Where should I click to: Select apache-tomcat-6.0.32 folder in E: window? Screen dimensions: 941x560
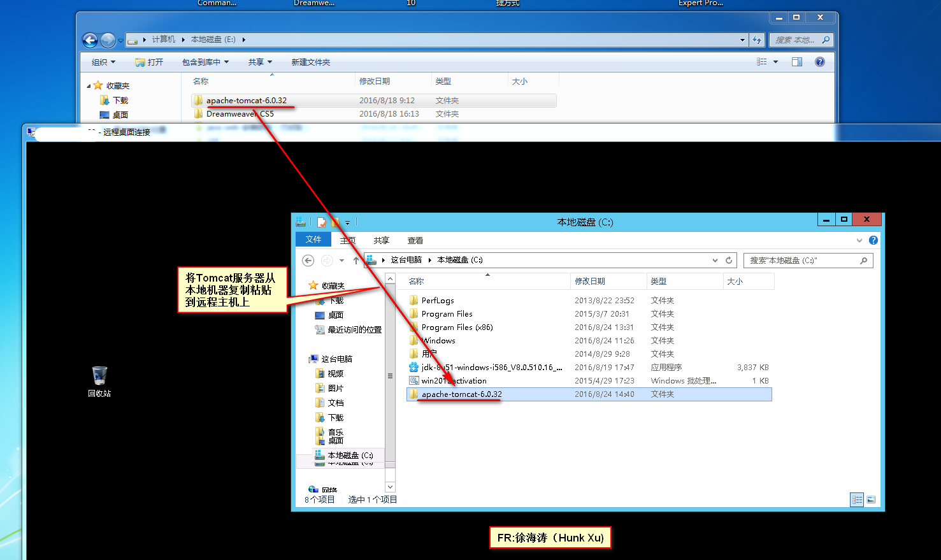point(374,101)
